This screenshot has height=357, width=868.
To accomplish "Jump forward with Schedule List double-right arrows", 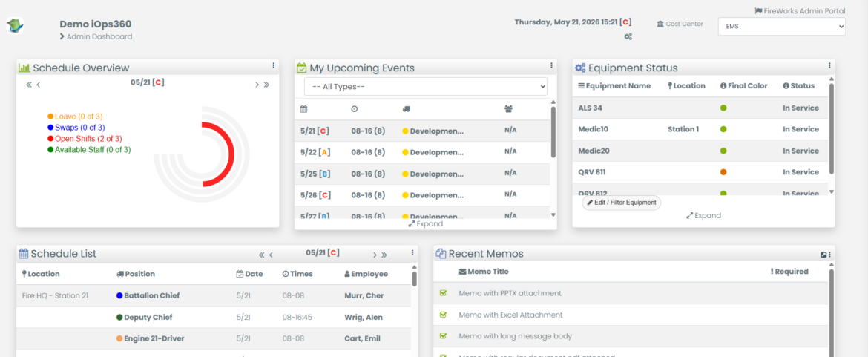I will [x=384, y=255].
